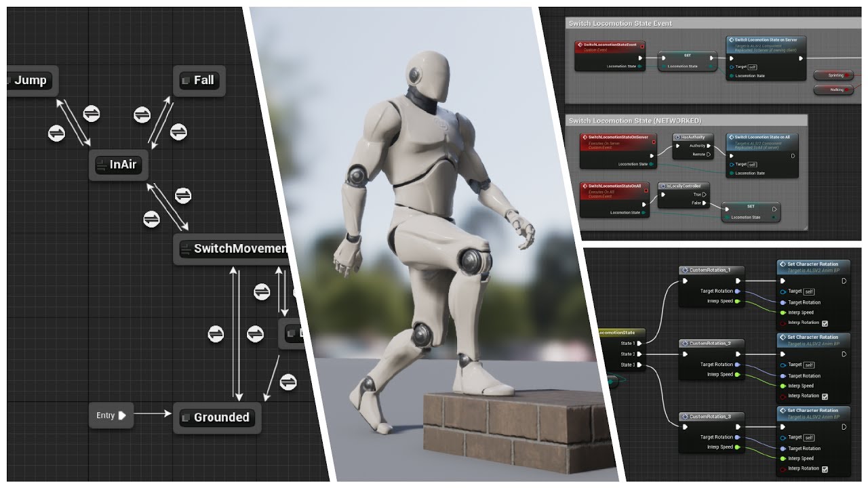Screen dimensions: 868x488
Task: Select the Fall state node
Action: (199, 81)
